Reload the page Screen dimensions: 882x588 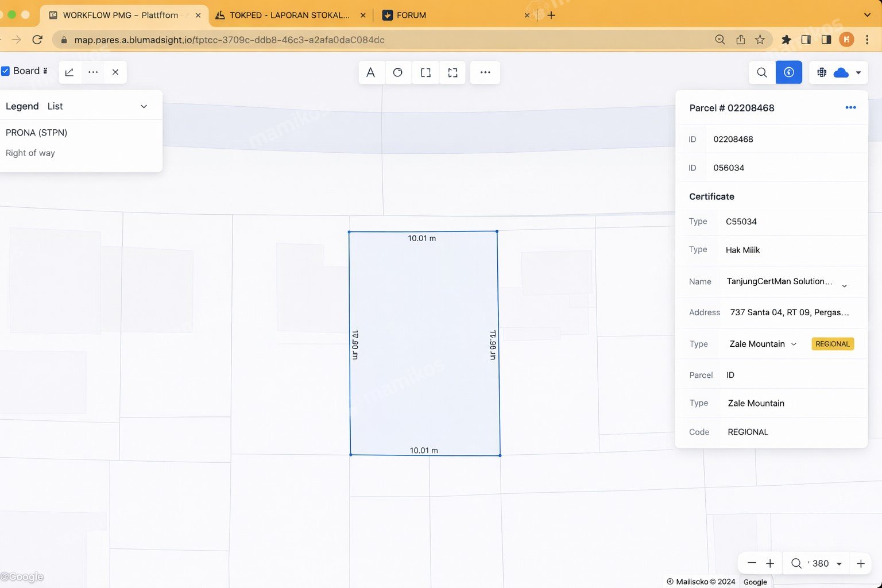[37, 40]
